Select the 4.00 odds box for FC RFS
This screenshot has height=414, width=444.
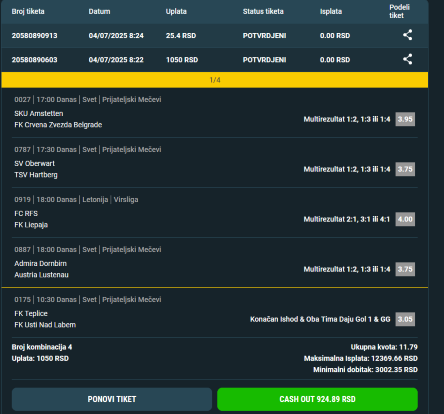click(x=405, y=219)
